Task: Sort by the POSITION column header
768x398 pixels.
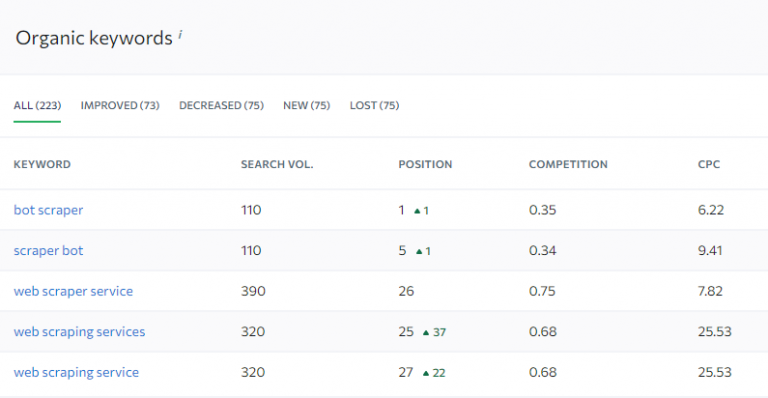Action: [425, 164]
